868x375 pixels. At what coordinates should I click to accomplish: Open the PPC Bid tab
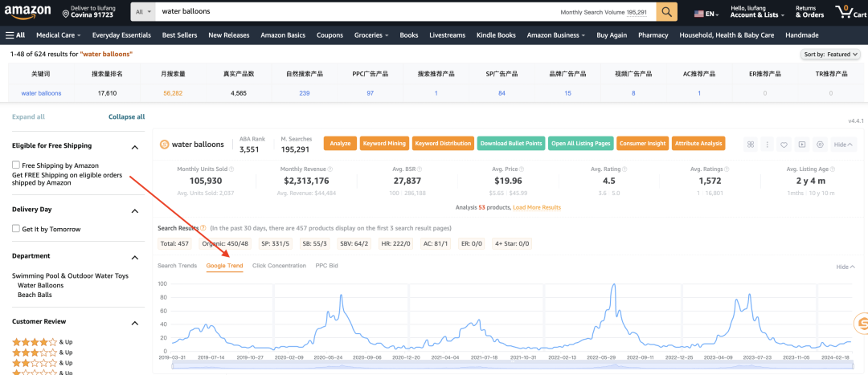pyautogui.click(x=326, y=266)
